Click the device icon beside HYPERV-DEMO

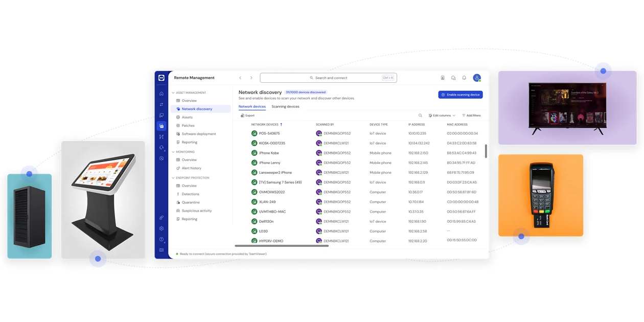[254, 241]
